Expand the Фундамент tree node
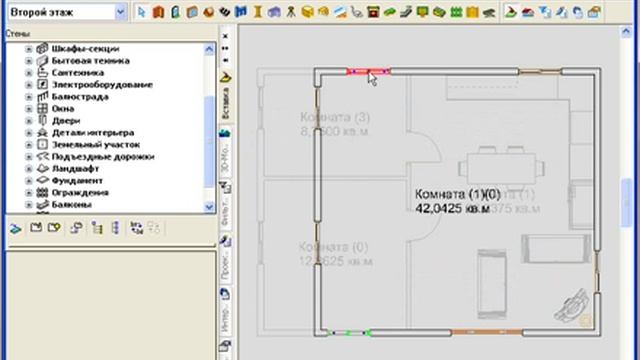Screen dimensions: 640x360 point(29,181)
